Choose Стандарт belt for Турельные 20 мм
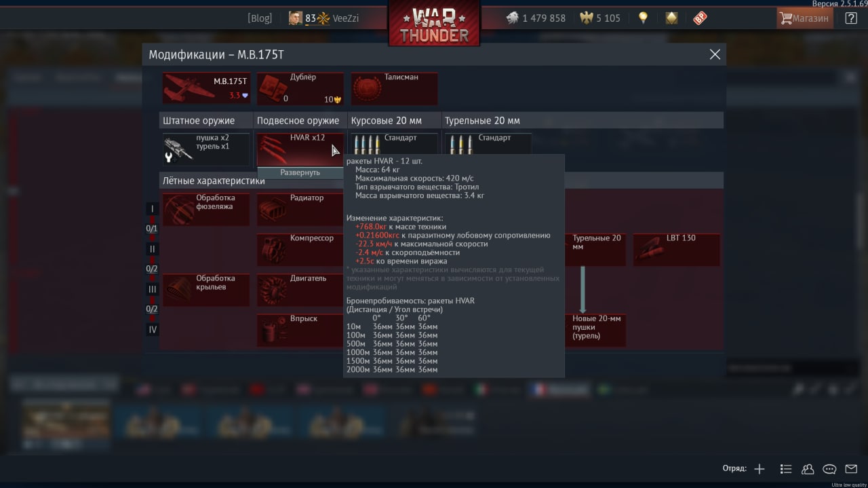 click(x=488, y=144)
